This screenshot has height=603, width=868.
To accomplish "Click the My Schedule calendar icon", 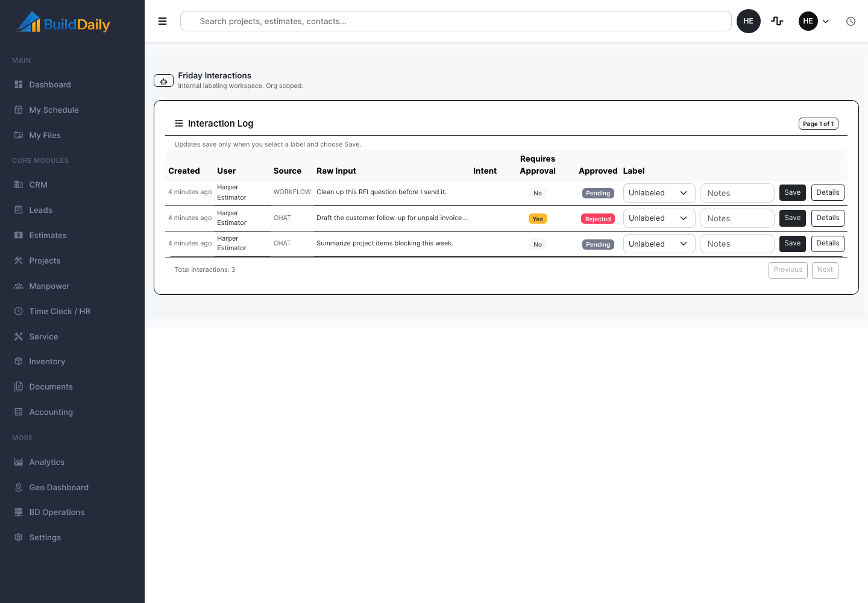I will [19, 110].
